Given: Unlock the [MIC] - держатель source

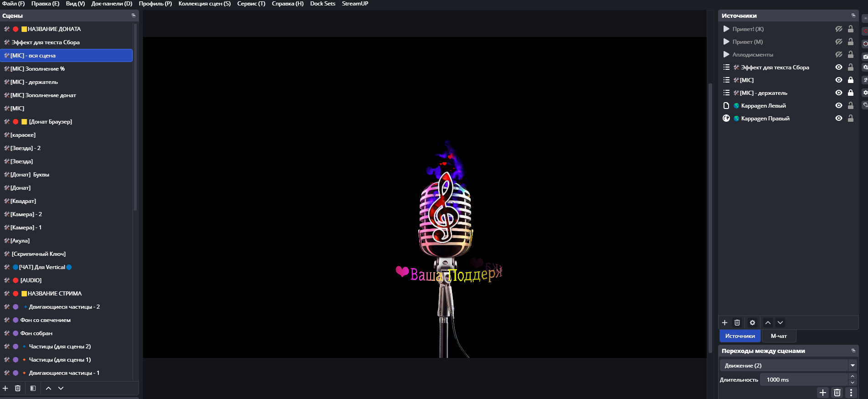Looking at the screenshot, I should tap(850, 93).
